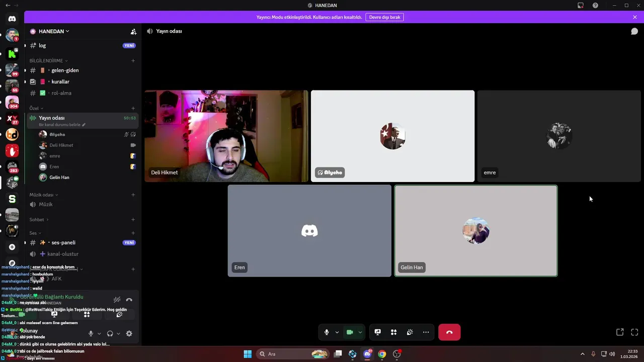This screenshot has width=644, height=362.
Task: Open the white S server icon
Action: (12, 199)
